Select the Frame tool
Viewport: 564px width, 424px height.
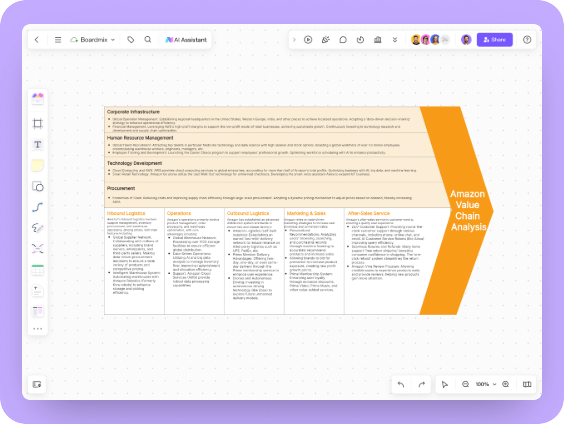tap(37, 123)
